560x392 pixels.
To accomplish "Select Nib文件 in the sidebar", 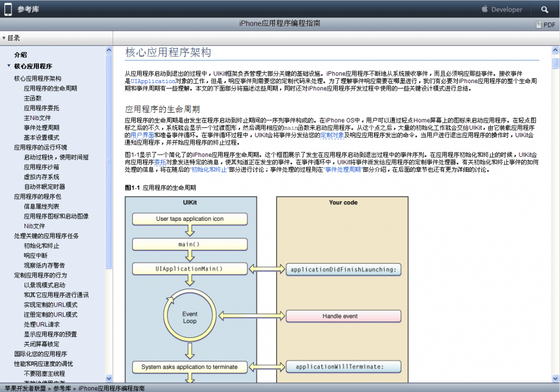I will coord(34,226).
